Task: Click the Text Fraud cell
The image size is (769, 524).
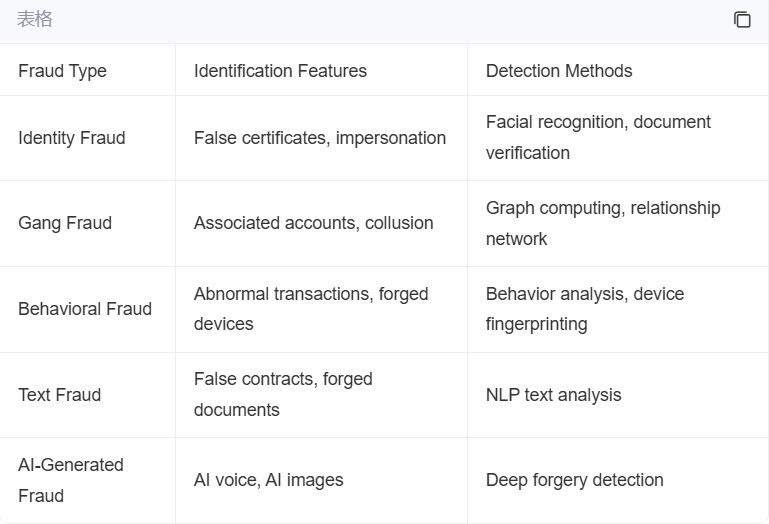Action: 87,395
